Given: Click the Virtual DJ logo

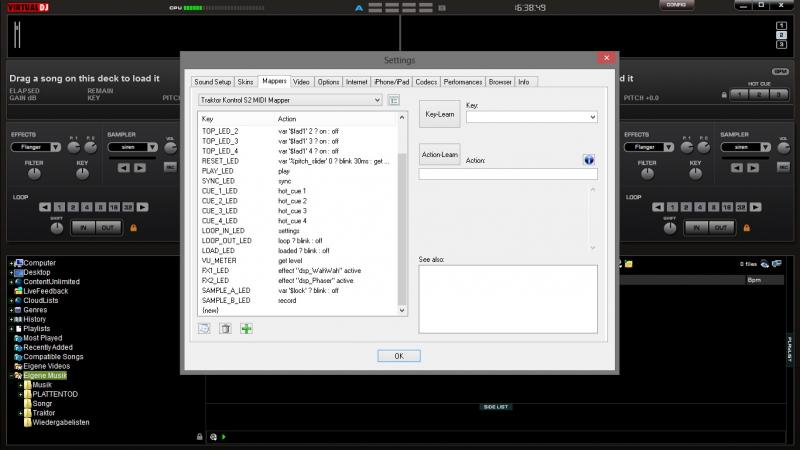Looking at the screenshot, I should (x=28, y=7).
